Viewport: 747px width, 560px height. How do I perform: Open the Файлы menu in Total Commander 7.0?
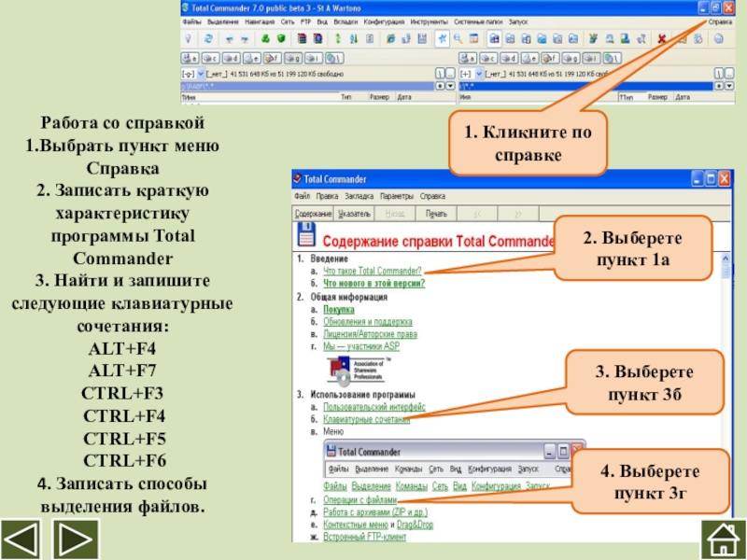point(191,21)
